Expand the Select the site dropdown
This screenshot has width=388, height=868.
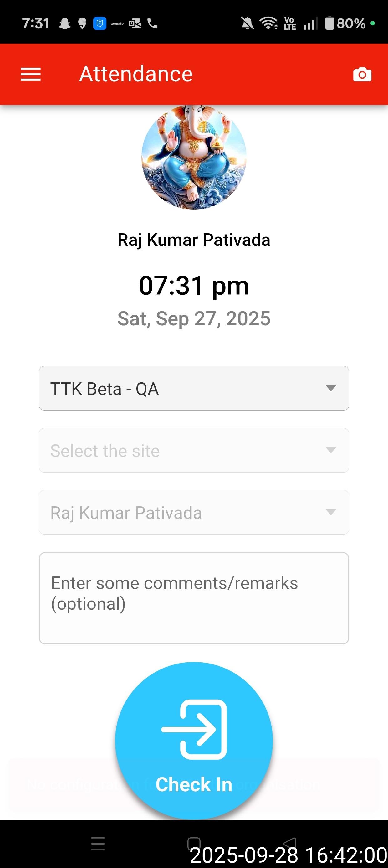[x=194, y=450]
